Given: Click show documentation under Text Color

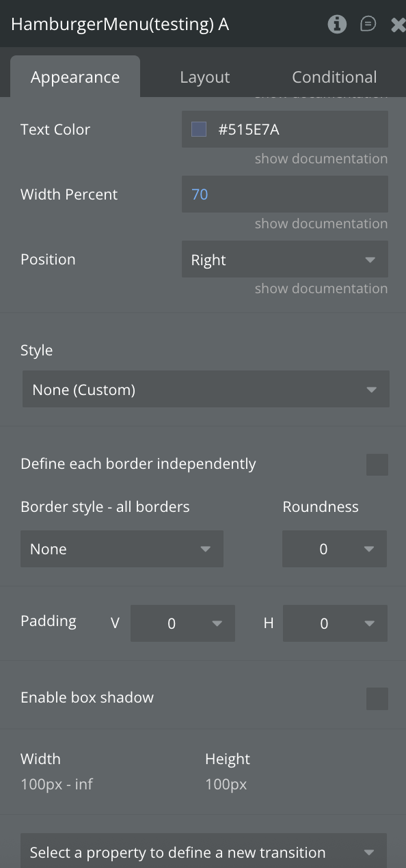Looking at the screenshot, I should coord(321,159).
